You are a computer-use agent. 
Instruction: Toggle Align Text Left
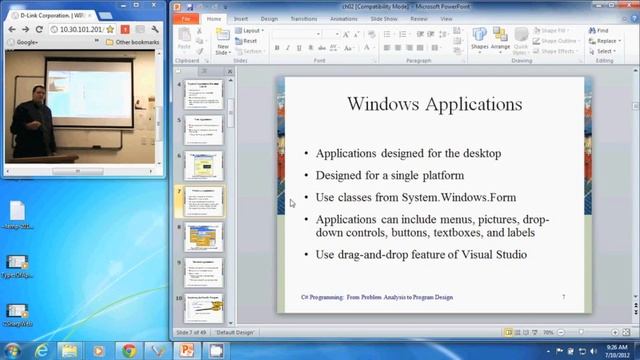coord(387,48)
